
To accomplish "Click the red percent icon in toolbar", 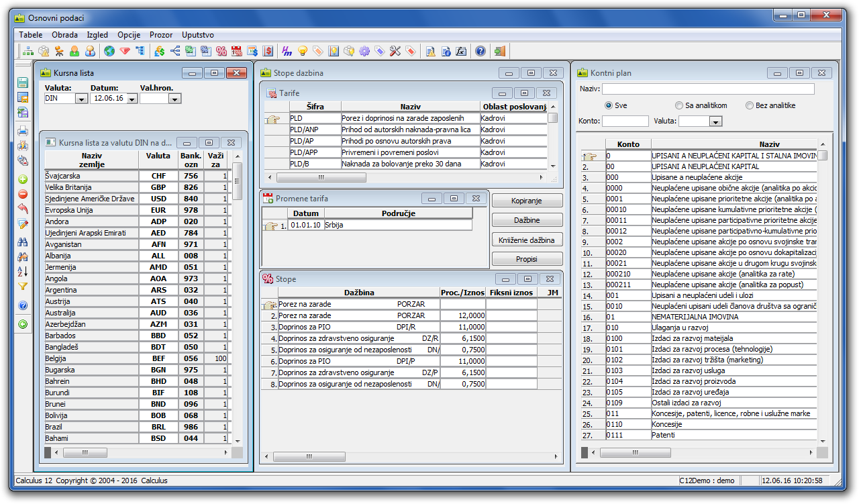I will pyautogui.click(x=221, y=51).
